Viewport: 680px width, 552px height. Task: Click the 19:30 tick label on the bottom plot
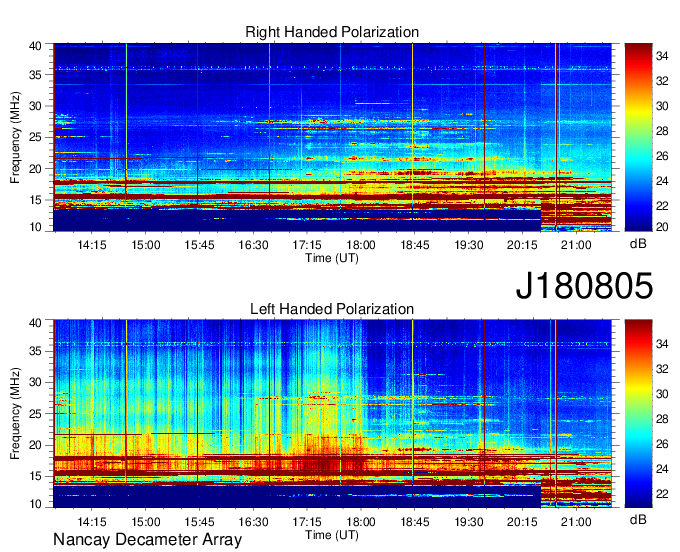click(469, 522)
